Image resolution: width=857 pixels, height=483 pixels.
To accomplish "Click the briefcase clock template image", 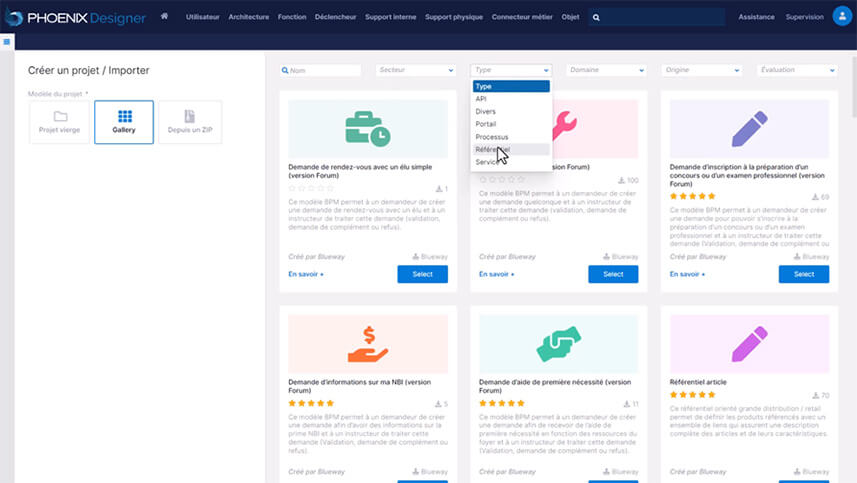I will coord(367,128).
